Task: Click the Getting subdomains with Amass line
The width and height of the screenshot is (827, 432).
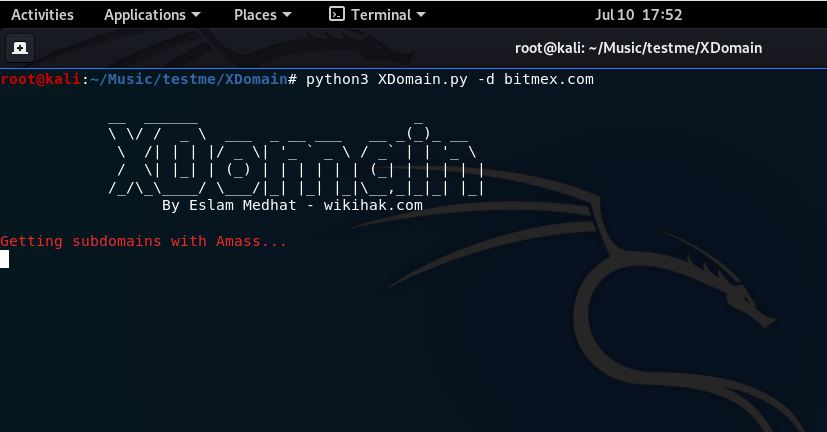Action: [x=143, y=241]
